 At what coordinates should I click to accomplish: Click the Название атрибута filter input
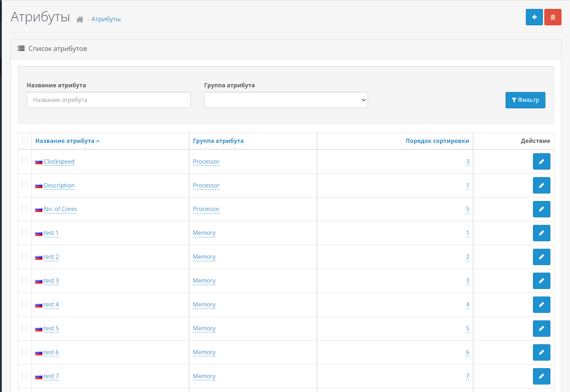point(108,100)
